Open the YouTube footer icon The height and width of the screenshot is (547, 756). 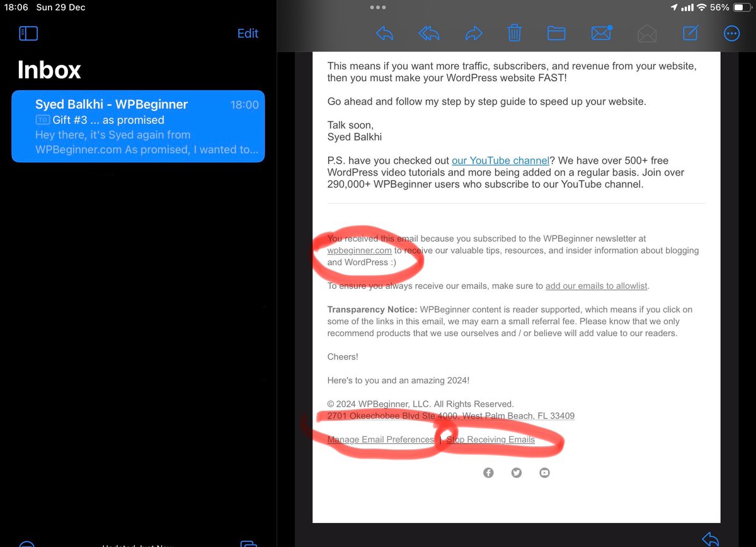tap(544, 473)
